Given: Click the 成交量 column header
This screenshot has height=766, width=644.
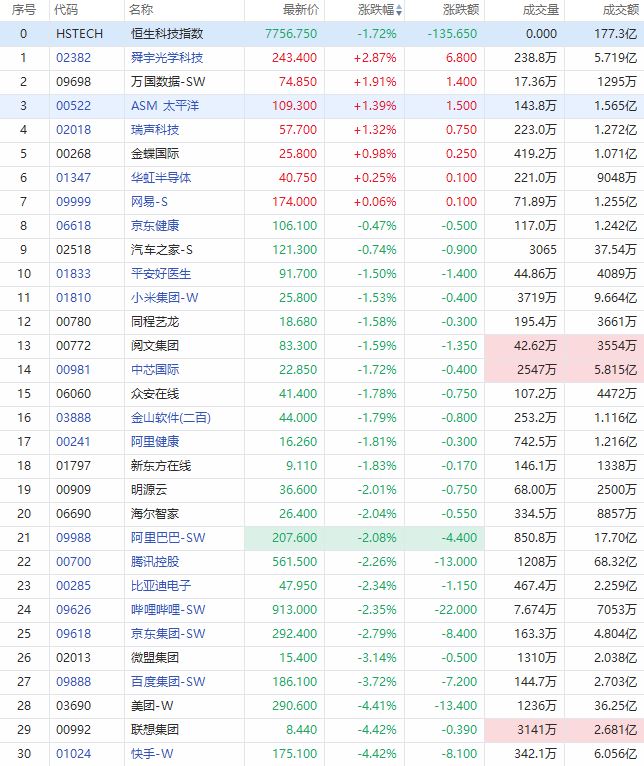Looking at the screenshot, I should 540,10.
